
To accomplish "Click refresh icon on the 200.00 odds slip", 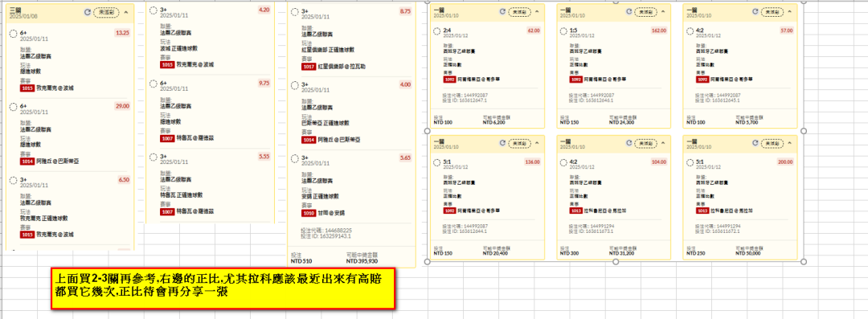I will (x=754, y=143).
